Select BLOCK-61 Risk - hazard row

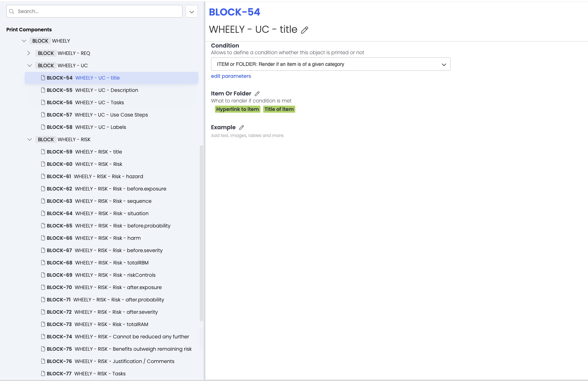112,176
